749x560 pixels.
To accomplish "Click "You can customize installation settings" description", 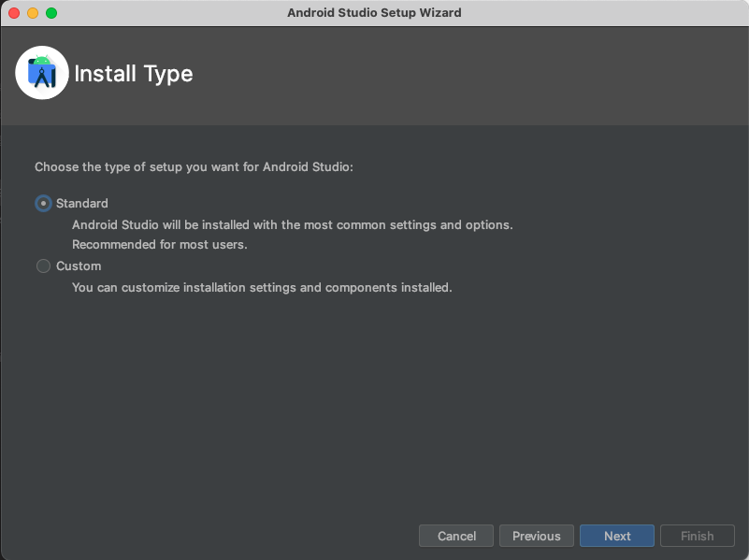I will pyautogui.click(x=262, y=287).
